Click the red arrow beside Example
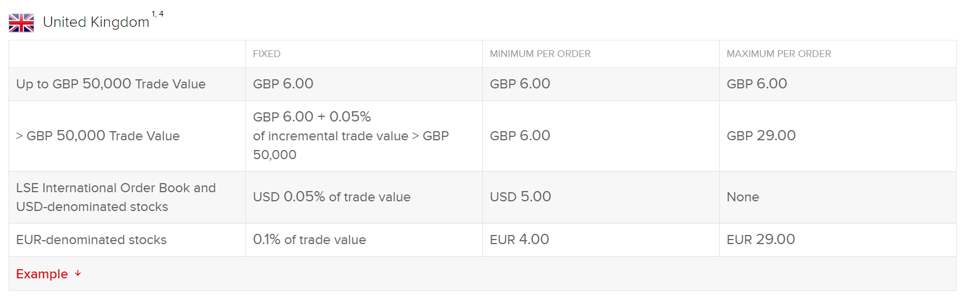The width and height of the screenshot is (980, 300). [78, 274]
